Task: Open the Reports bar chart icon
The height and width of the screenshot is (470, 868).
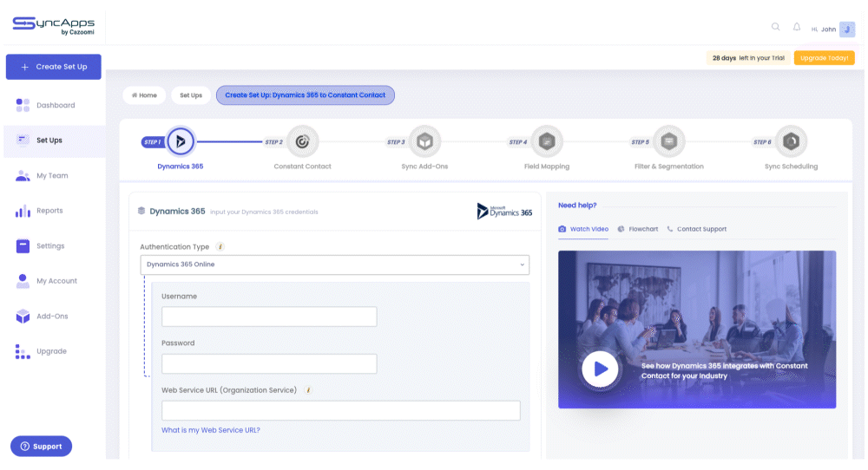Action: coord(23,211)
